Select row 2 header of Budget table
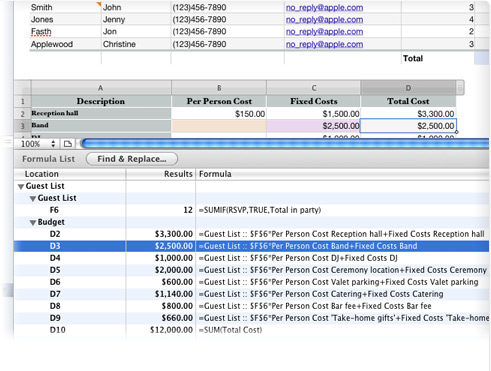491x371 pixels. (x=23, y=114)
